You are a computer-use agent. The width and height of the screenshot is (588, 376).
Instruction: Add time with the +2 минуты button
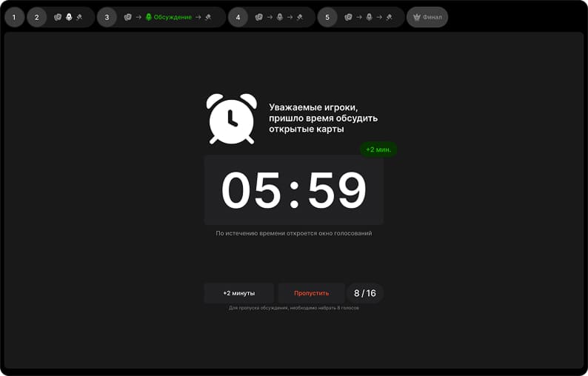[x=239, y=293]
